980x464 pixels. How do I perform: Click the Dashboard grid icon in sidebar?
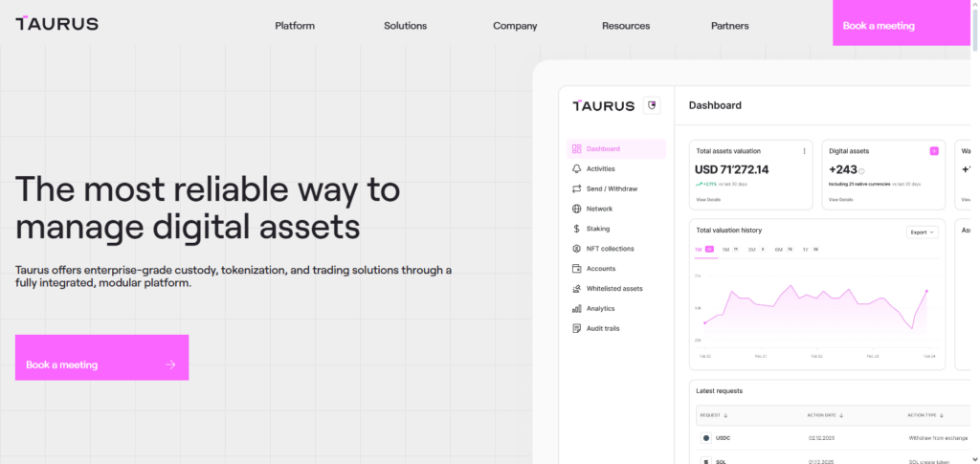(576, 149)
